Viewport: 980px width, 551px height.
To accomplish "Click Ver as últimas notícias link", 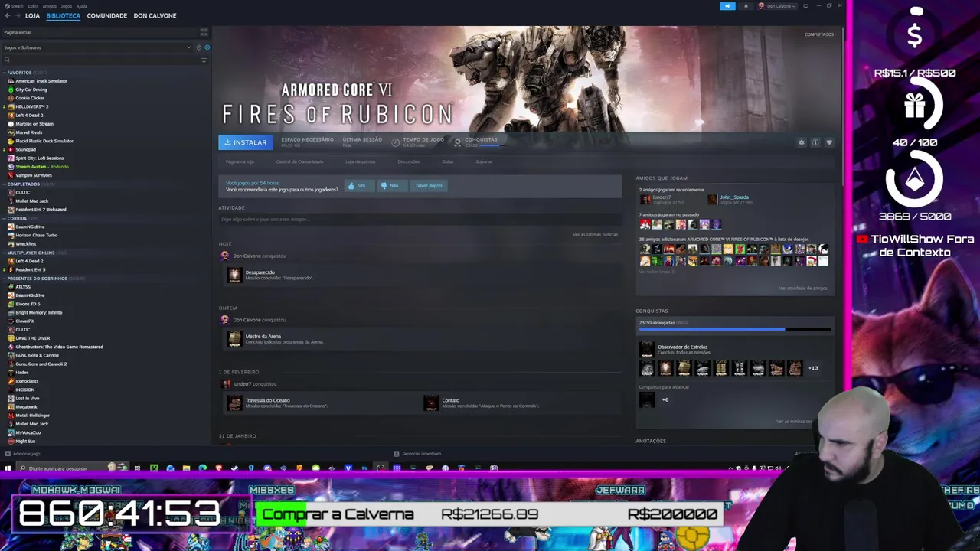I will [x=595, y=234].
